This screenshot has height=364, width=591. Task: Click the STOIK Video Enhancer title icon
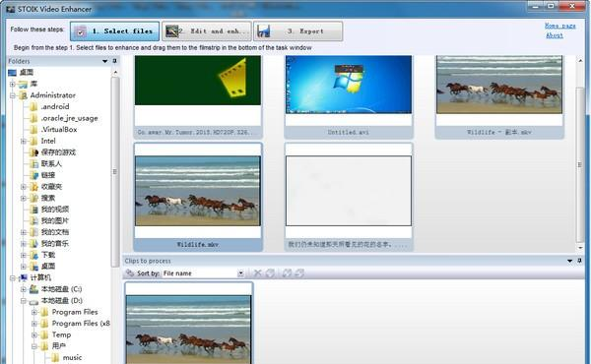11,9
